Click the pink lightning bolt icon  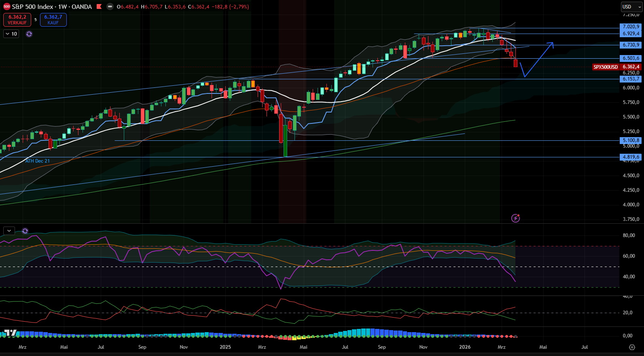click(515, 218)
